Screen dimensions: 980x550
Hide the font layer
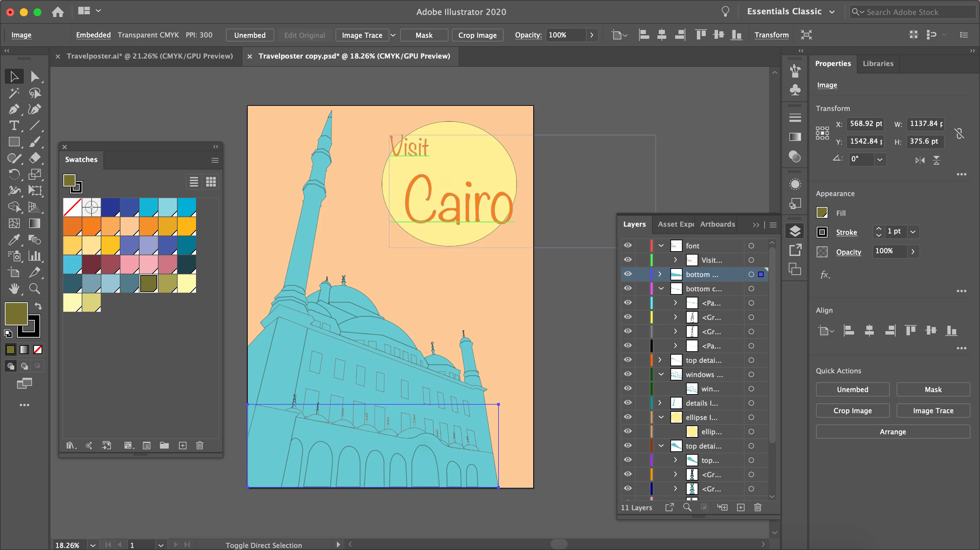tap(628, 245)
